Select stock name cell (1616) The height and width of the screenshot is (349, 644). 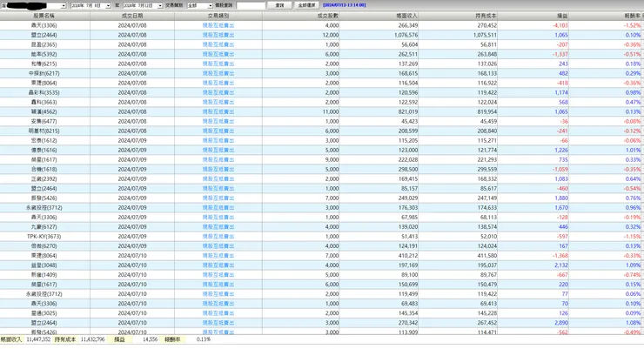click(x=44, y=150)
